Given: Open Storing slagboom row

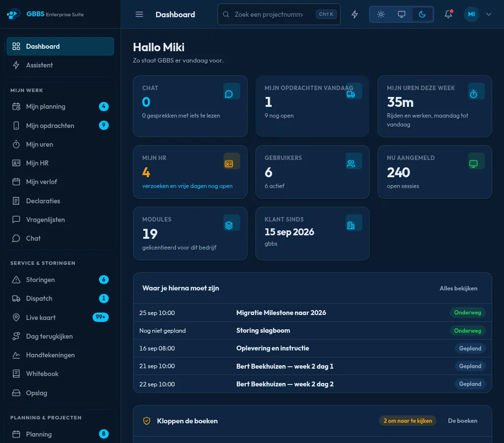Looking at the screenshot, I should (313, 330).
